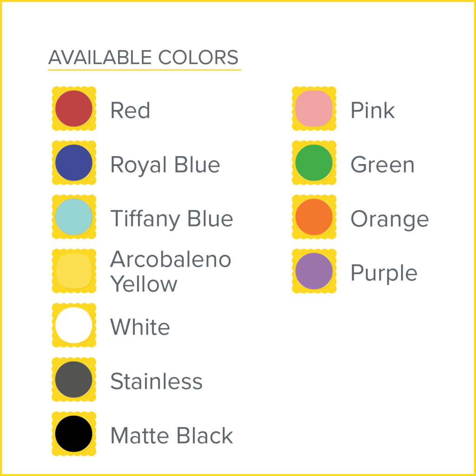Click the "Arcobaleno Yellow" text label
476x476 pixels.
[170, 271]
